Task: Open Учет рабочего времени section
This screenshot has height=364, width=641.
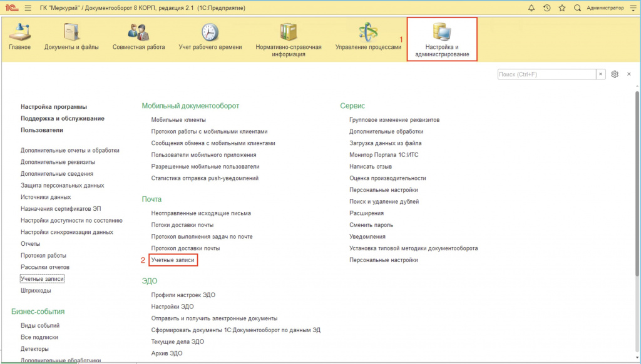Action: [x=210, y=38]
